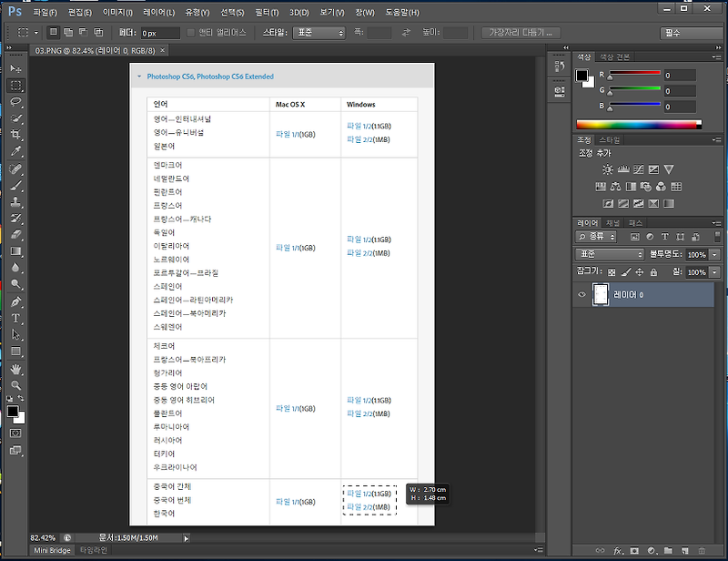Select the Horizontal Type tool
The width and height of the screenshot is (728, 561).
tap(15, 319)
